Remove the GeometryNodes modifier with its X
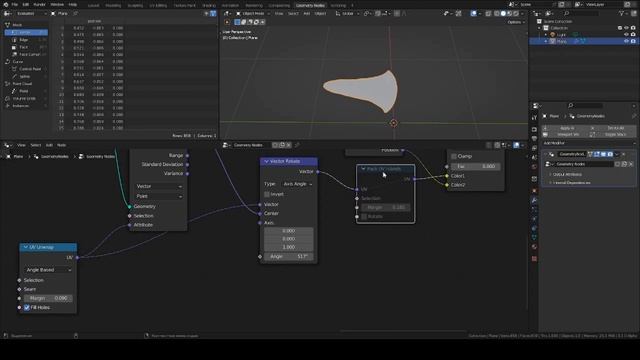The image size is (640, 360). [x=623, y=154]
